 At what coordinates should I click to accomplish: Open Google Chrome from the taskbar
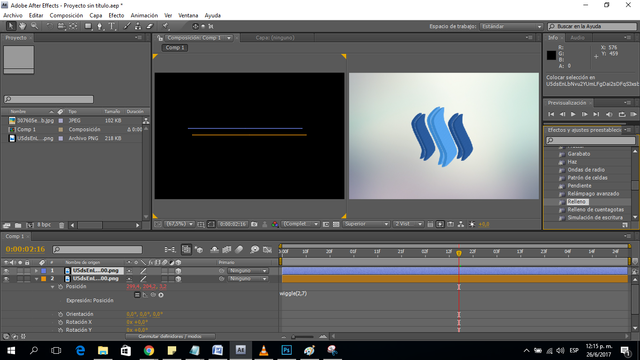149,351
